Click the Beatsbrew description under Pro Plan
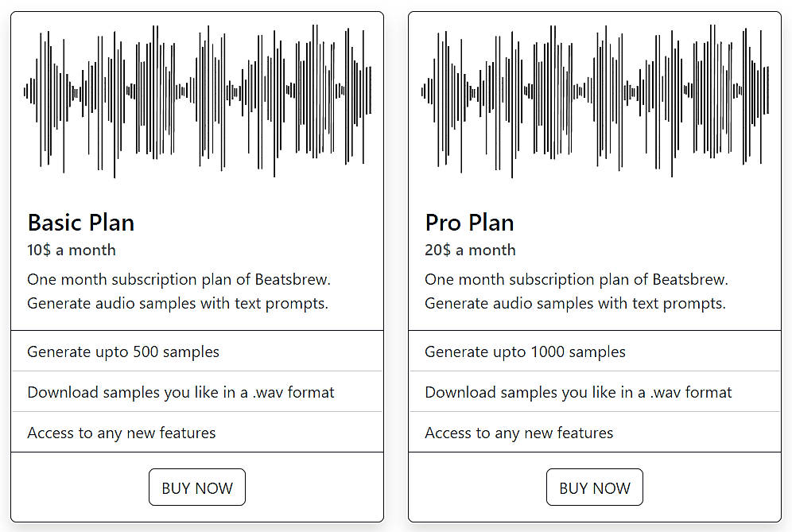This screenshot has height=532, width=792. coord(577,291)
